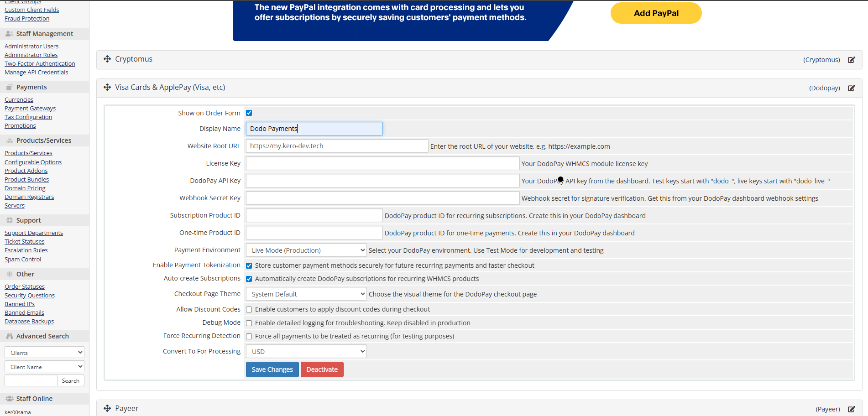Click the Cryptomus drag-move handle icon
Screen dimensions: 868x416
(x=107, y=59)
